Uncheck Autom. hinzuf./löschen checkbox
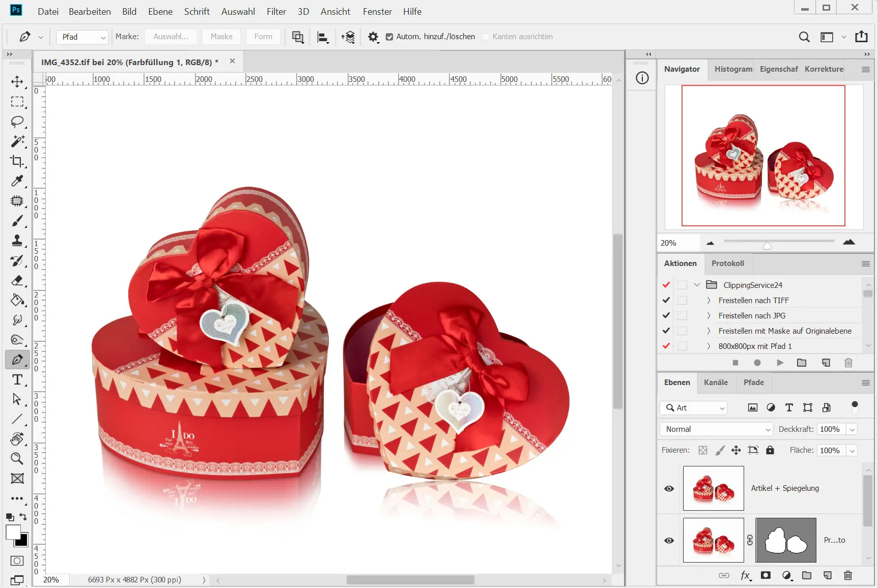 click(389, 37)
